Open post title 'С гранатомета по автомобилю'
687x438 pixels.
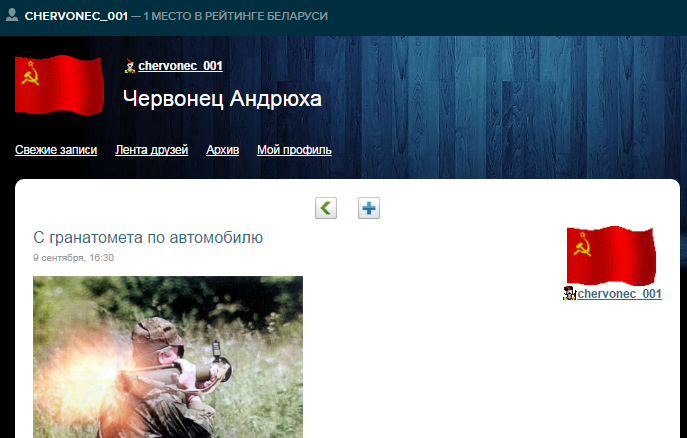(x=148, y=237)
